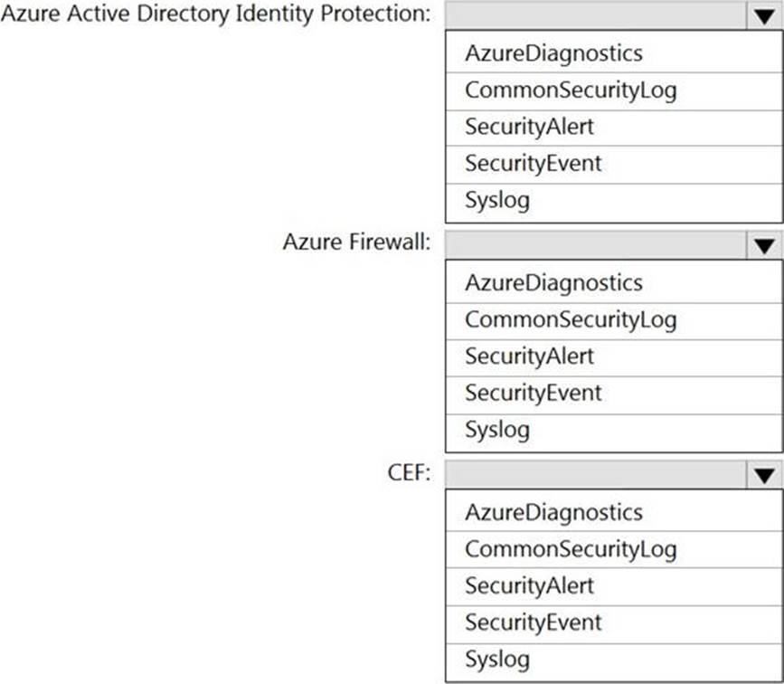Select SecurityEvent under Azure Firewall
The image size is (784, 684).
pyautogui.click(x=613, y=394)
